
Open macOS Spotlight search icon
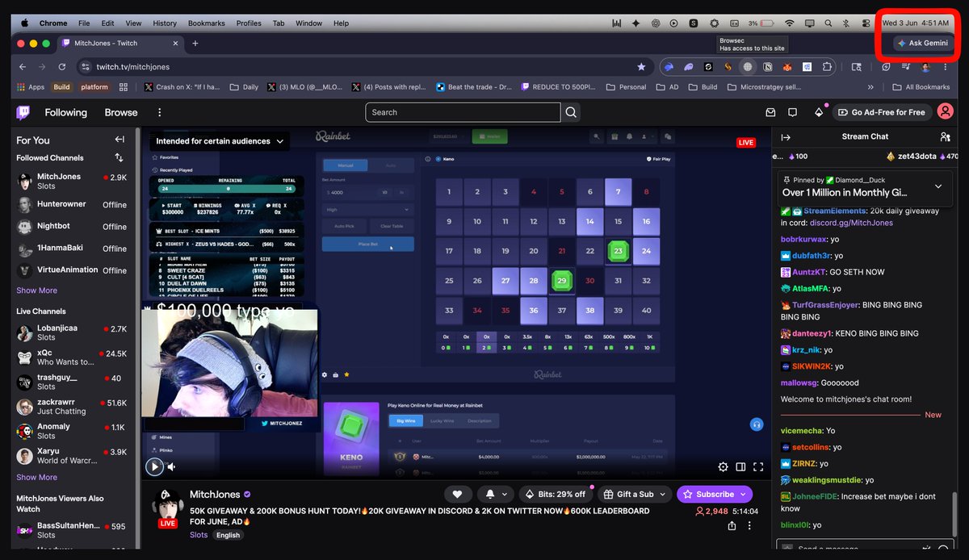coord(828,23)
